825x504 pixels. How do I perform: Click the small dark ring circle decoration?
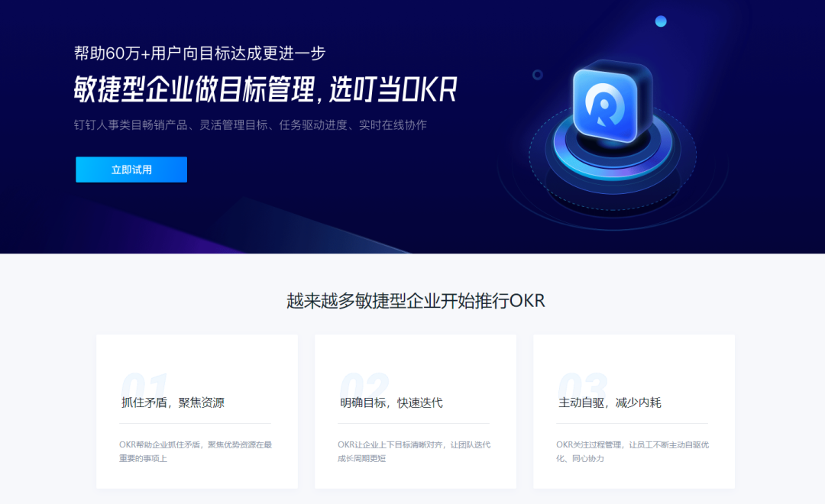coord(537,75)
